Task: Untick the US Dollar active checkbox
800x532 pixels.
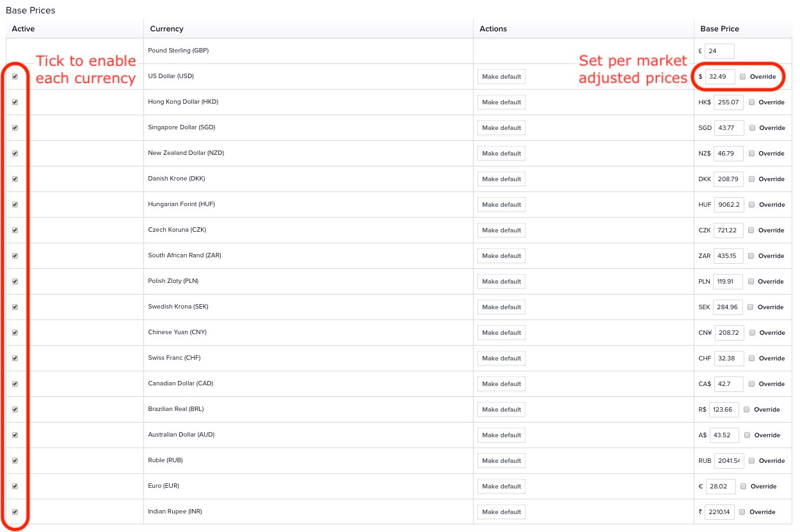Action: point(15,77)
